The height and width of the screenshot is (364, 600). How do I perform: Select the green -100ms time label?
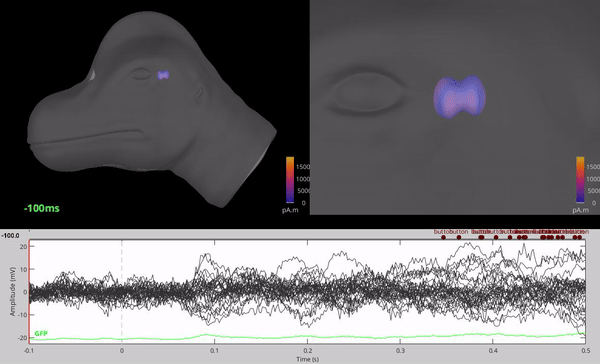[42, 208]
